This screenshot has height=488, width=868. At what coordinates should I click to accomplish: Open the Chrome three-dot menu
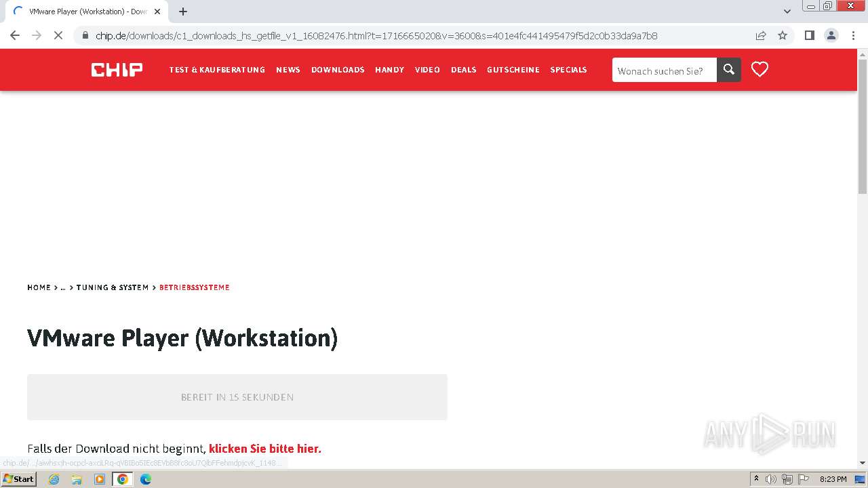(x=853, y=35)
